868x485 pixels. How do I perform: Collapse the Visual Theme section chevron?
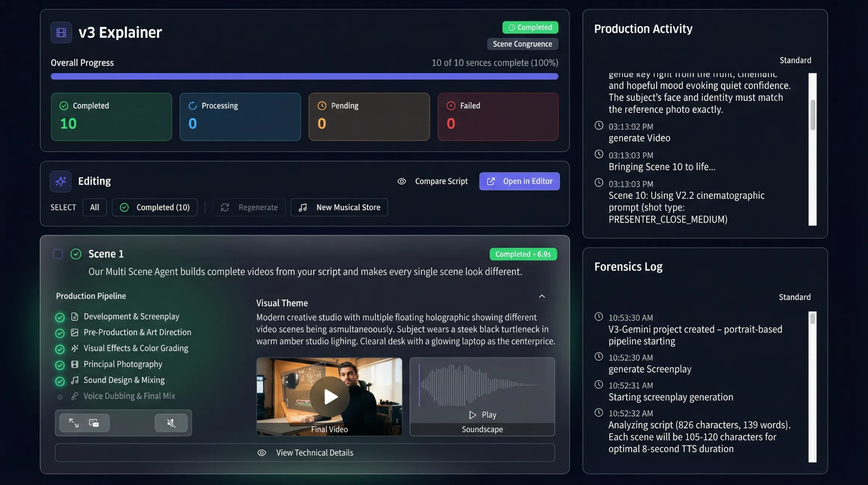tap(542, 296)
